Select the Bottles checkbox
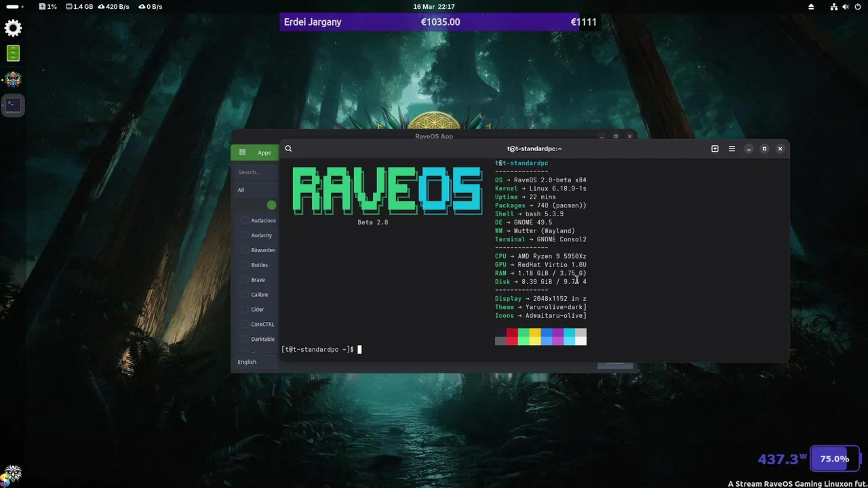This screenshot has height=488, width=868. [245, 265]
